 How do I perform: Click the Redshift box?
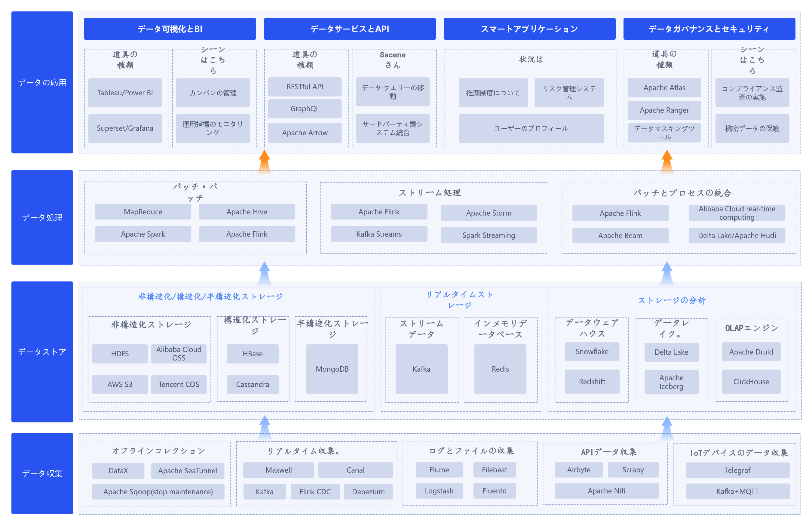[592, 382]
